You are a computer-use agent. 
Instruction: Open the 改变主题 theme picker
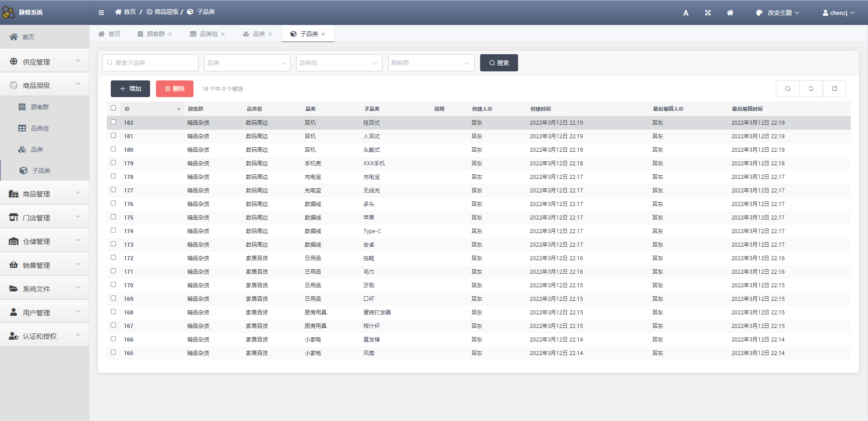pos(778,13)
